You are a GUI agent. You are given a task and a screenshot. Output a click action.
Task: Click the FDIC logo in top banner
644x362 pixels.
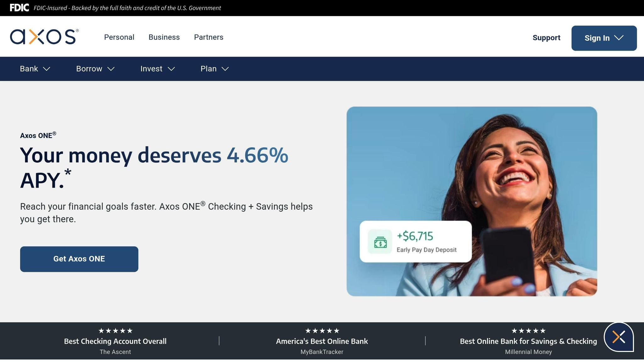(19, 8)
